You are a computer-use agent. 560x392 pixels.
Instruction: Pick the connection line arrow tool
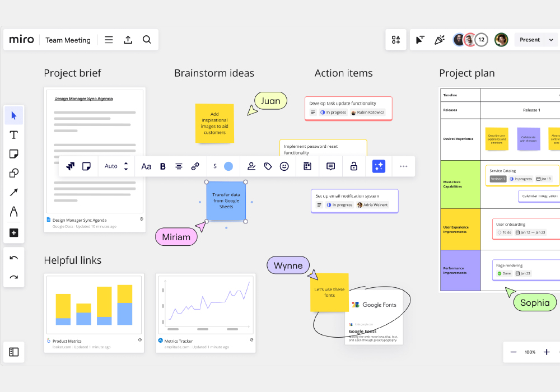[14, 193]
